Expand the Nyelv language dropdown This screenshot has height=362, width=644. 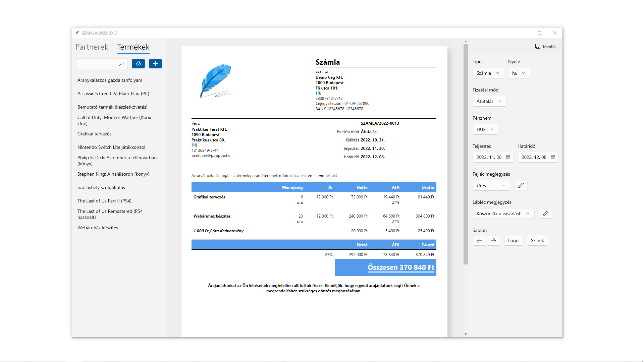pos(519,73)
